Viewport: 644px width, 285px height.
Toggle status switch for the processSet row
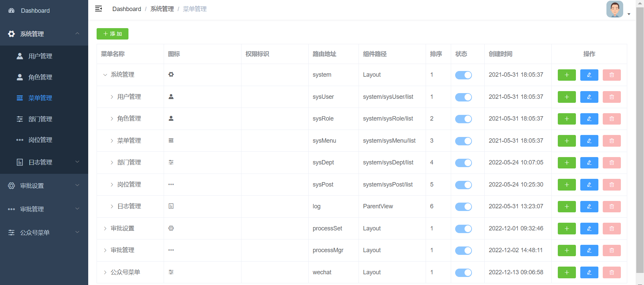point(464,229)
